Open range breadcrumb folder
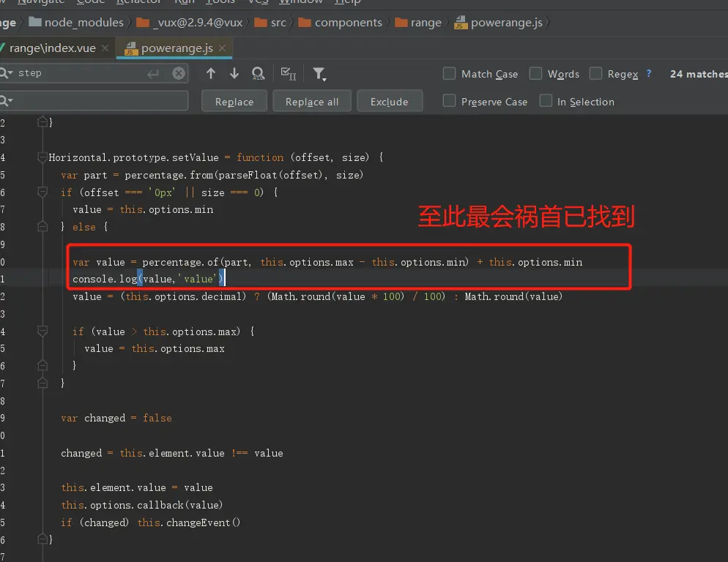The image size is (728, 562). pos(418,22)
